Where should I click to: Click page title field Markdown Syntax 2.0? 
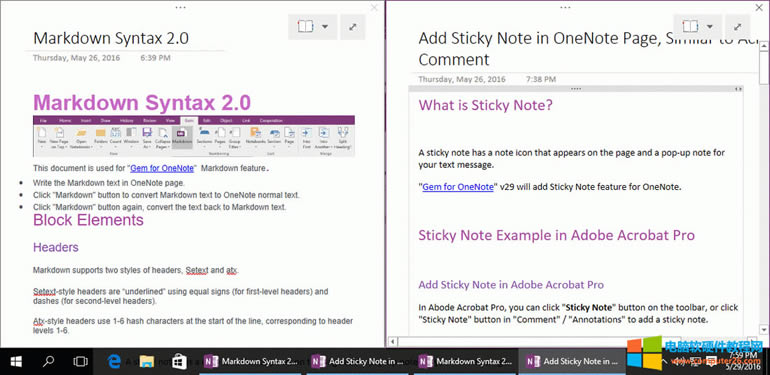pyautogui.click(x=111, y=38)
